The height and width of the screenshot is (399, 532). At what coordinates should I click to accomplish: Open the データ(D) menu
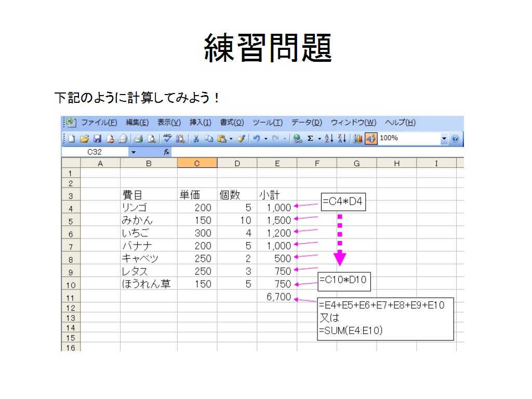(x=307, y=123)
